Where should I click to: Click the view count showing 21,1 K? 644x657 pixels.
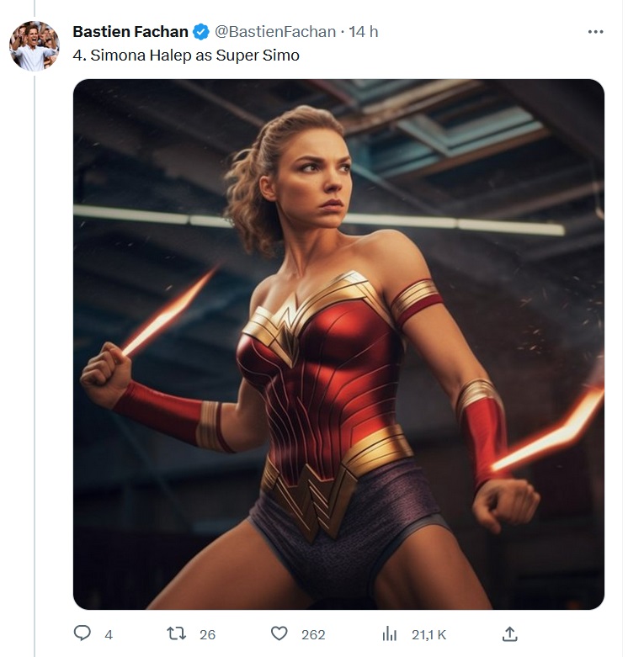click(x=428, y=634)
